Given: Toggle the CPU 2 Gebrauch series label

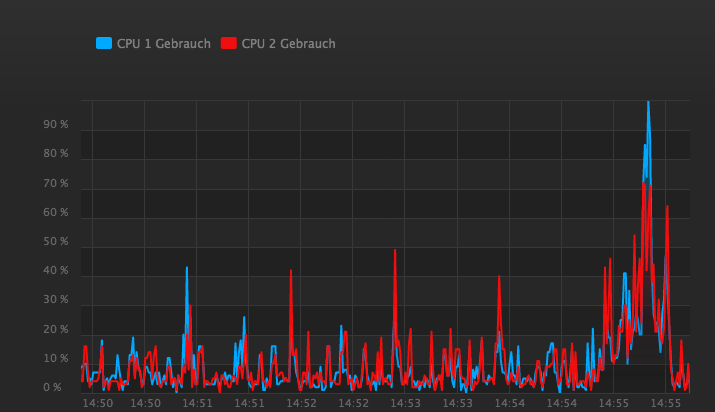Looking at the screenshot, I should point(288,43).
